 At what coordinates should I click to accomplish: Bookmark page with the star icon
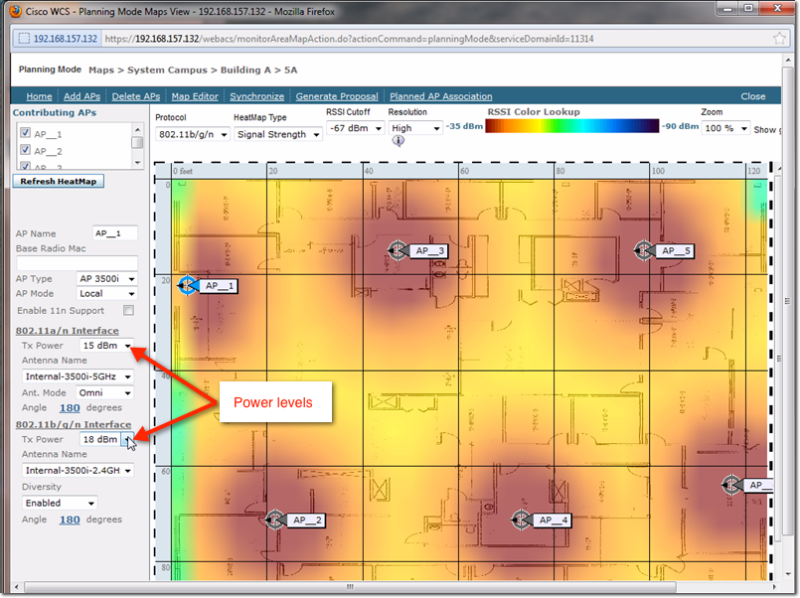[779, 38]
